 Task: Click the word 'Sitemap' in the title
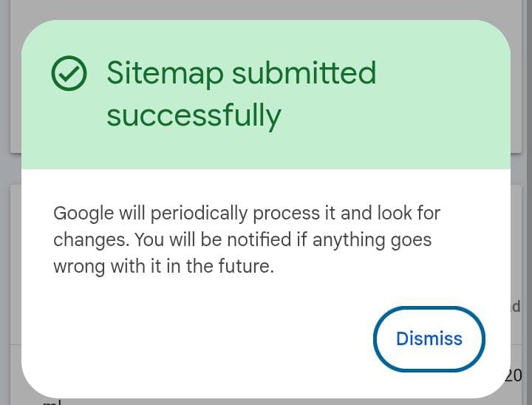click(165, 73)
